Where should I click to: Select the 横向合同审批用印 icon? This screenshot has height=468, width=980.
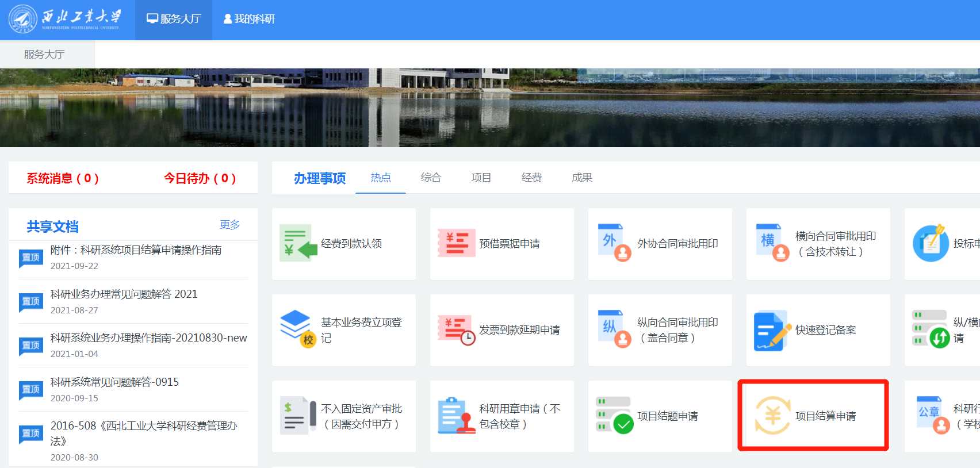(772, 243)
